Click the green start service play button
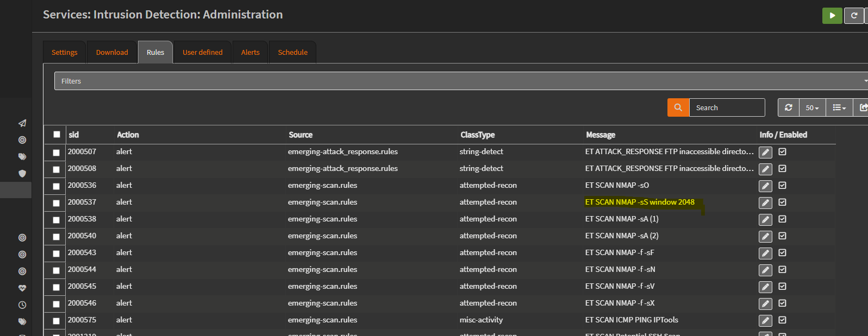The height and width of the screenshot is (336, 868). coord(832,16)
